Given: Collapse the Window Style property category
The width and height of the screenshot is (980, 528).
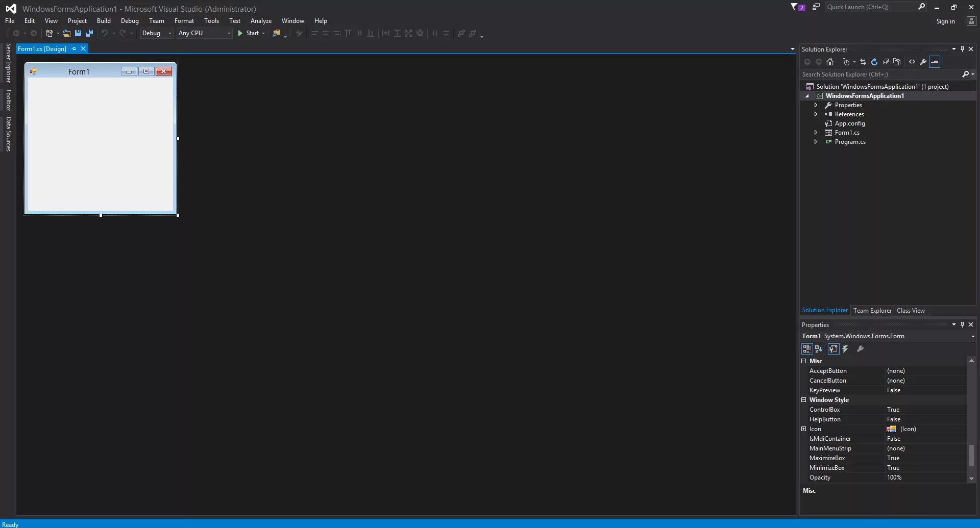Looking at the screenshot, I should pos(804,400).
